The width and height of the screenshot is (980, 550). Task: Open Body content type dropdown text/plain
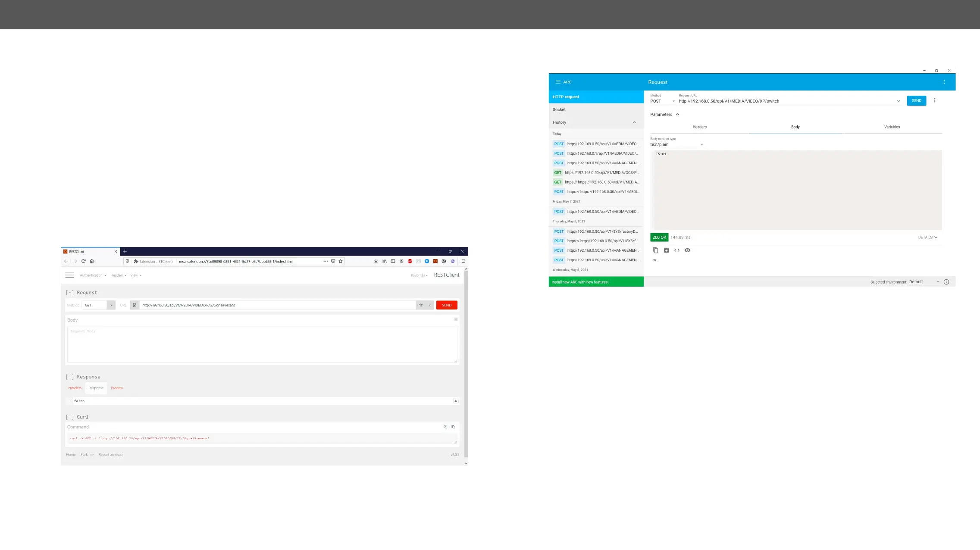click(x=677, y=144)
